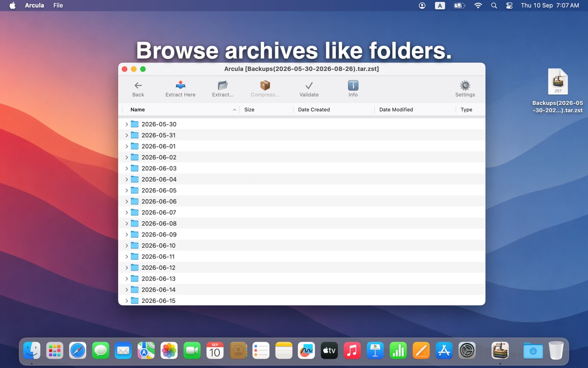588x368 pixels.
Task: Open Photos from the Dock
Action: (169, 351)
